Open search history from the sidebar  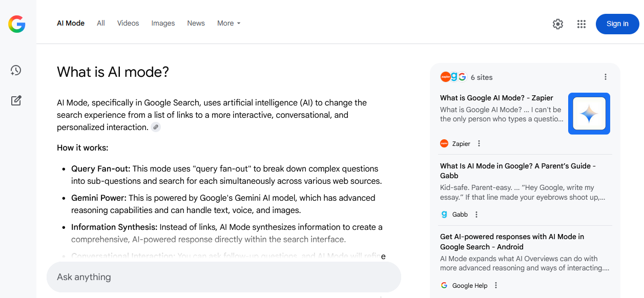tap(16, 70)
